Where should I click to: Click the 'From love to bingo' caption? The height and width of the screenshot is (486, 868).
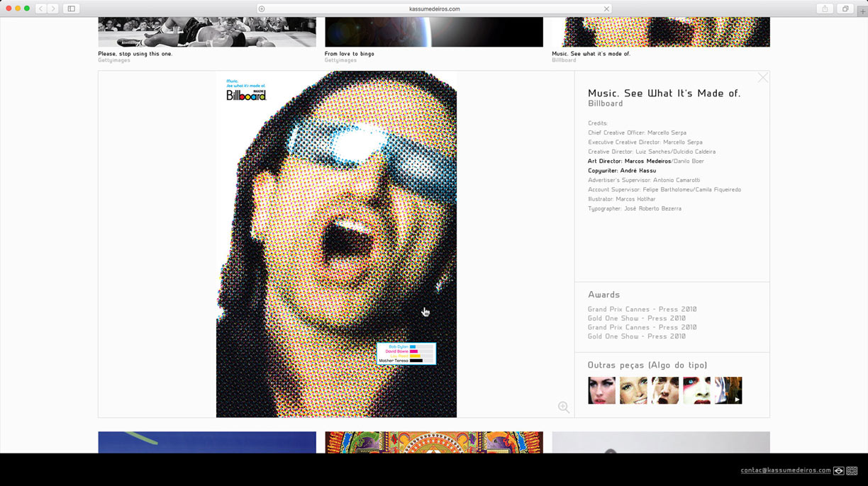350,54
